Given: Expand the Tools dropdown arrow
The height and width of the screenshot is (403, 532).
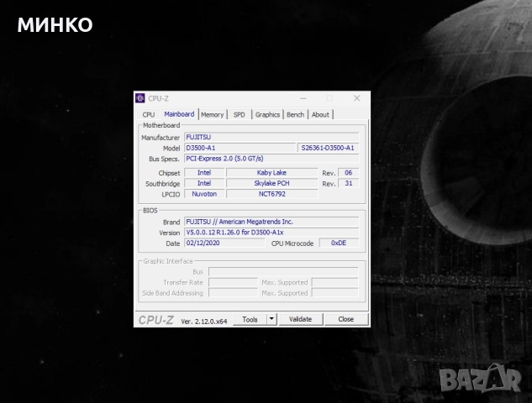Looking at the screenshot, I should (271, 319).
